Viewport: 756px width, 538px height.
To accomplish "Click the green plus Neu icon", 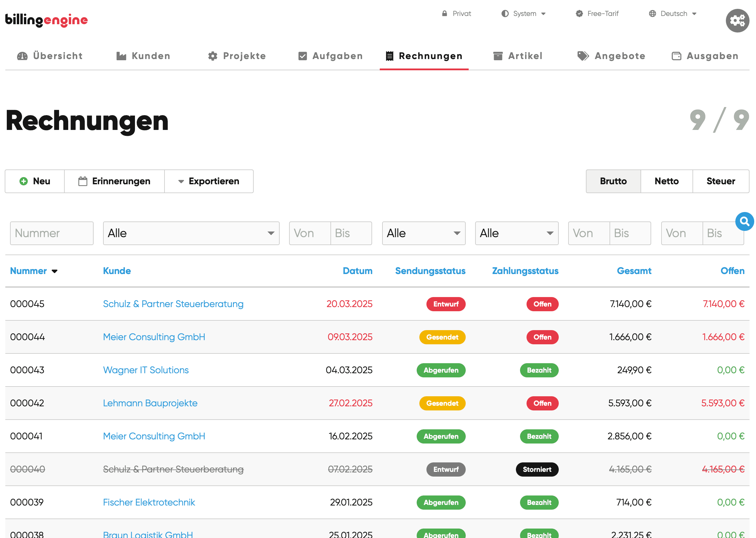I will pyautogui.click(x=24, y=181).
